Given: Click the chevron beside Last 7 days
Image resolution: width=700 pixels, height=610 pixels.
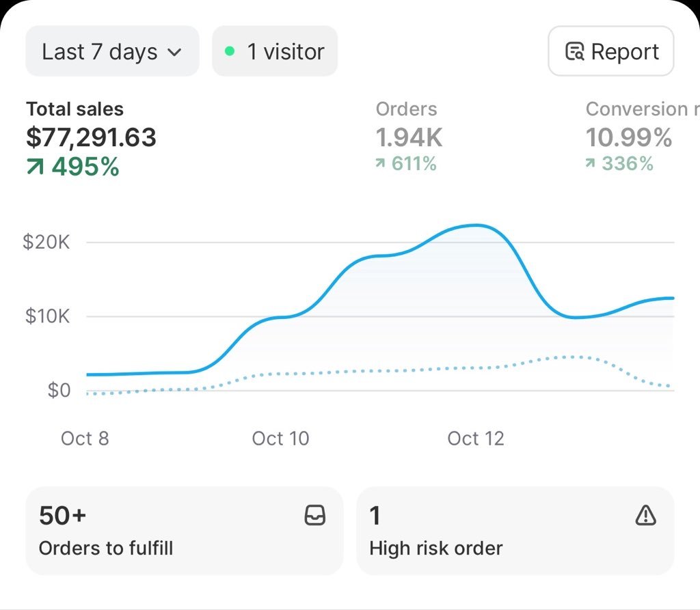Looking at the screenshot, I should [x=175, y=53].
